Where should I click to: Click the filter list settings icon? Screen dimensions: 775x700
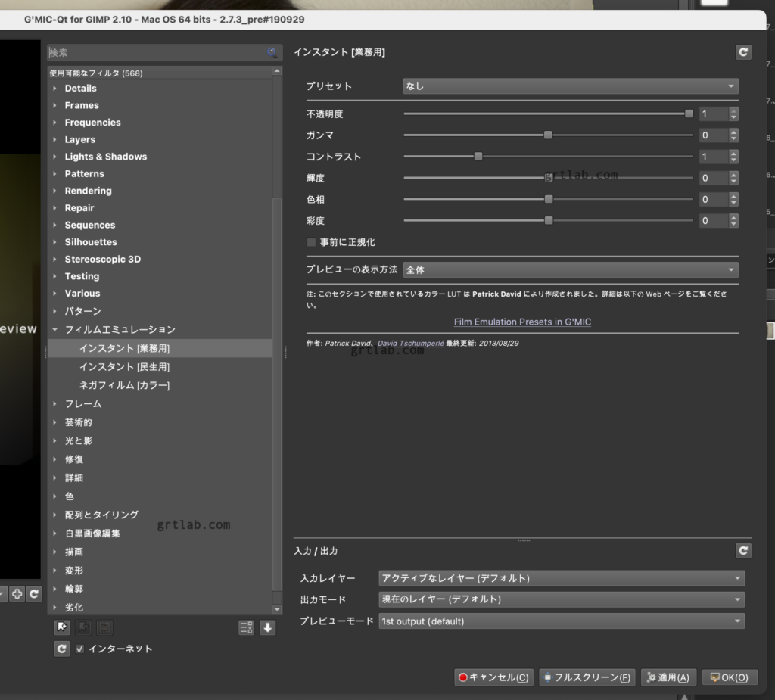click(x=245, y=627)
